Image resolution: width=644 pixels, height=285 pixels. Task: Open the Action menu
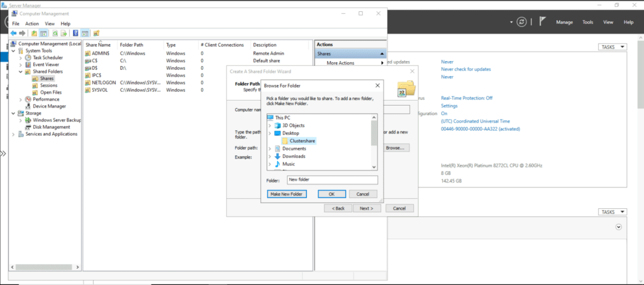[x=32, y=23]
